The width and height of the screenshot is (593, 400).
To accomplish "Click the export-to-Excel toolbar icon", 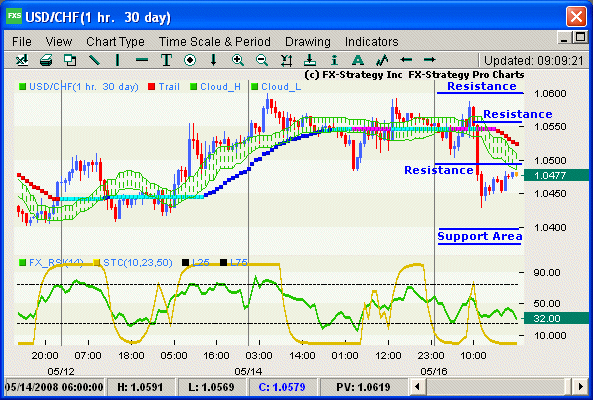I will pos(22,60).
